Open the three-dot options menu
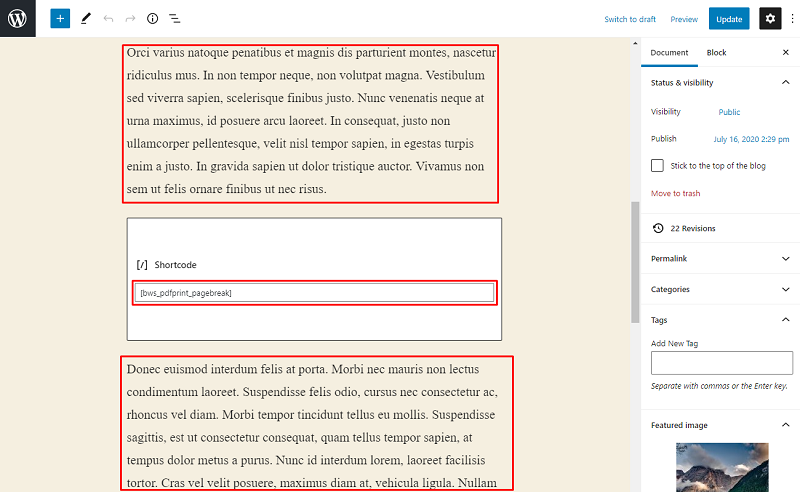The width and height of the screenshot is (800, 492). [x=792, y=19]
